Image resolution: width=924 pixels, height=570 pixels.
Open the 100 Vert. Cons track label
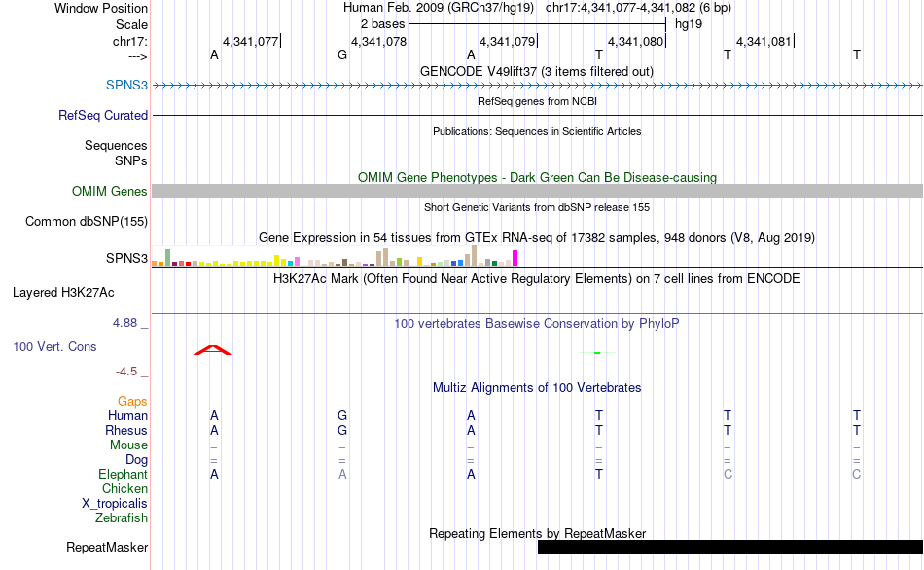tap(54, 346)
